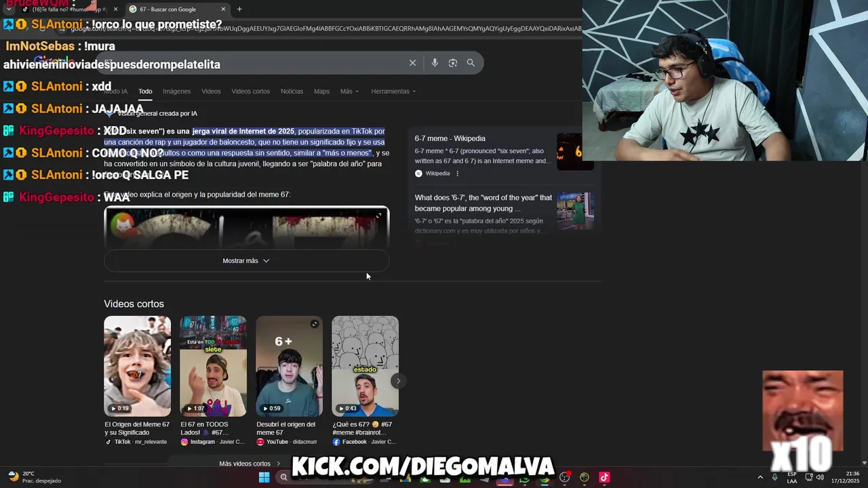The image size is (868, 488).
Task: Select the Todo results tab
Action: tap(145, 91)
